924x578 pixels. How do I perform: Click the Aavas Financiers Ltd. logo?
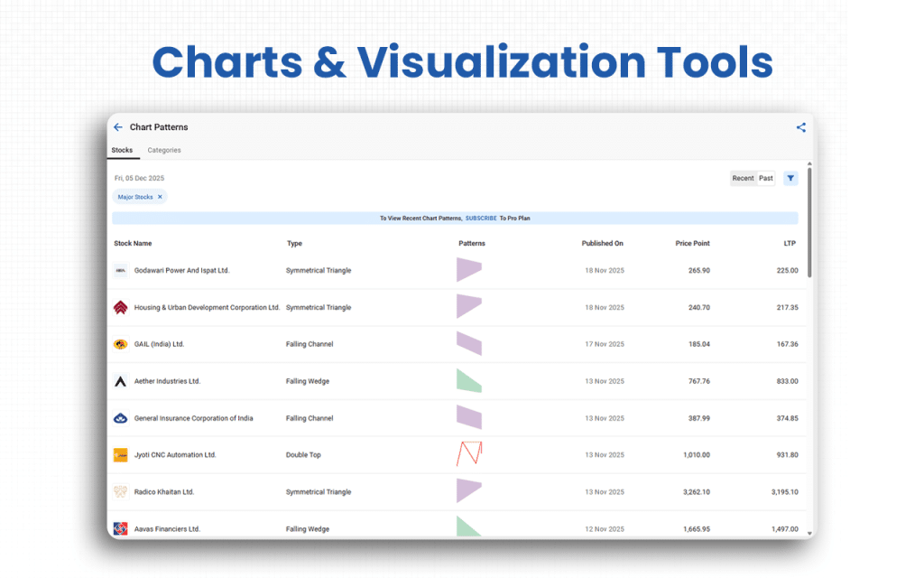pos(120,528)
